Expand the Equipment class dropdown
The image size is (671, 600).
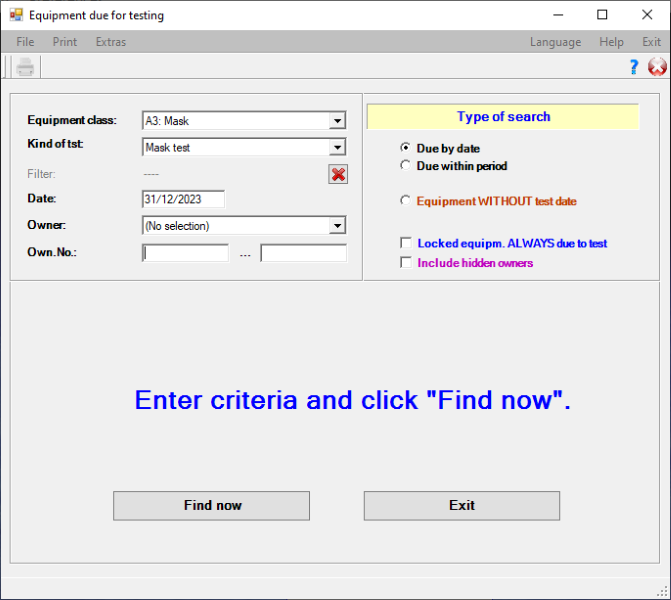point(337,121)
